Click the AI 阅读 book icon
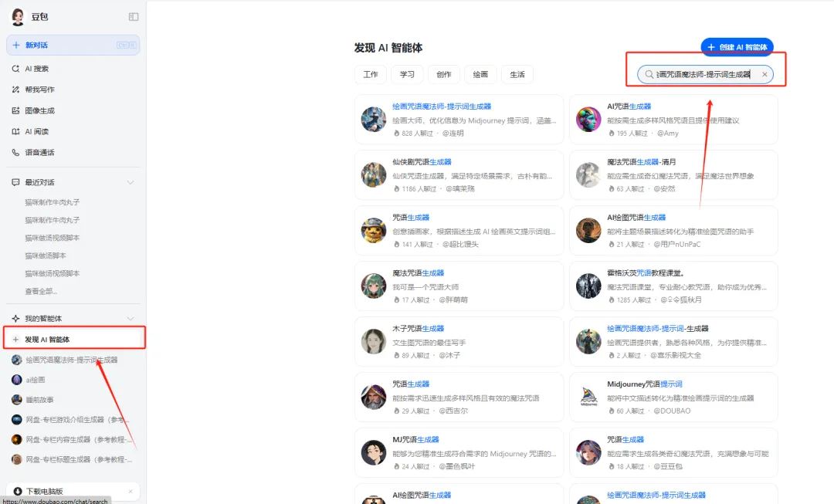834x504 pixels. pyautogui.click(x=15, y=131)
